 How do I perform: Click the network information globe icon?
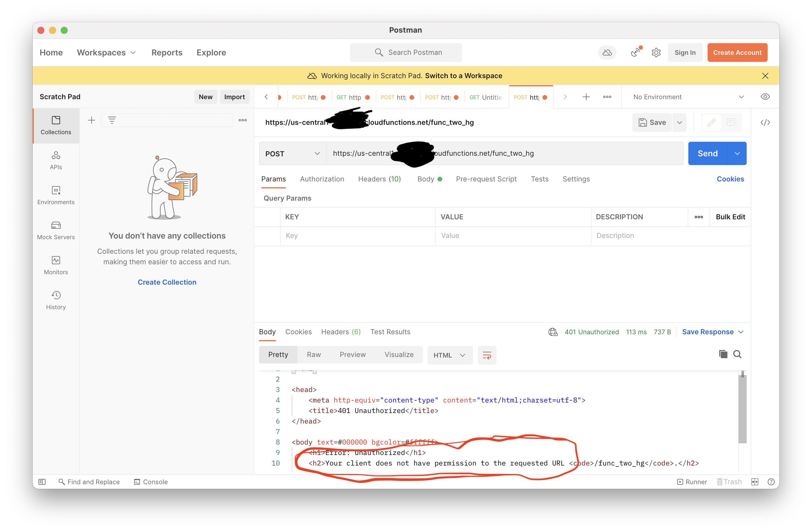(553, 332)
